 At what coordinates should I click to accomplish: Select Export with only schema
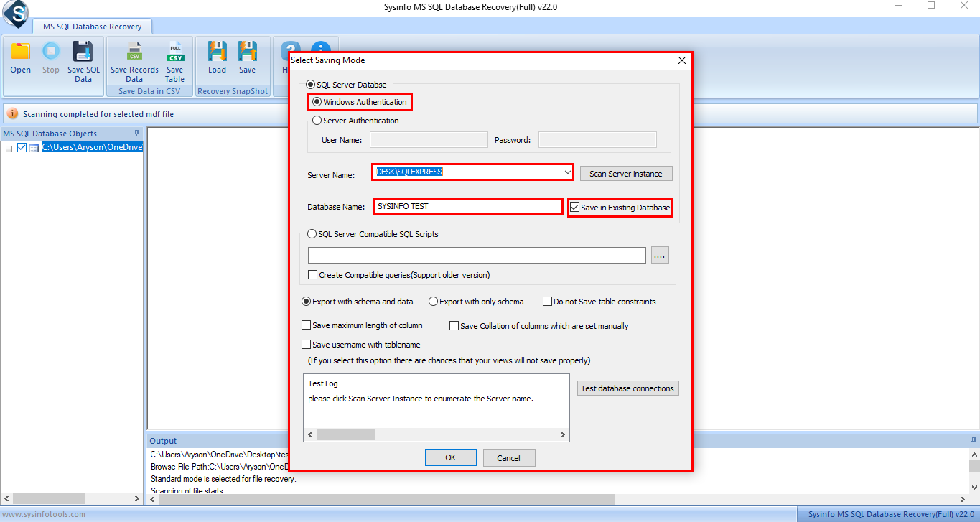click(x=434, y=302)
